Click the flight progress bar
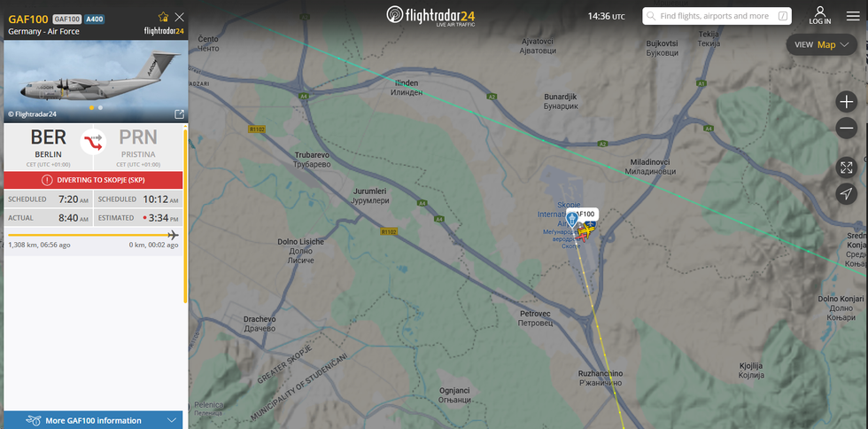 [x=93, y=235]
